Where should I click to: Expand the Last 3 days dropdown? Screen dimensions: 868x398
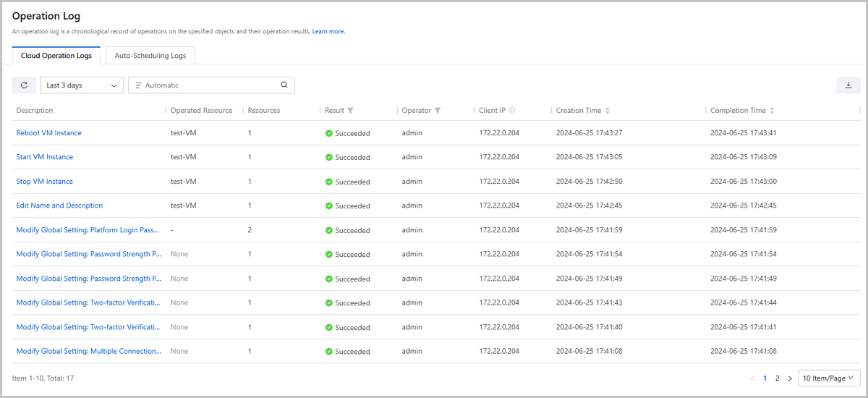82,85
